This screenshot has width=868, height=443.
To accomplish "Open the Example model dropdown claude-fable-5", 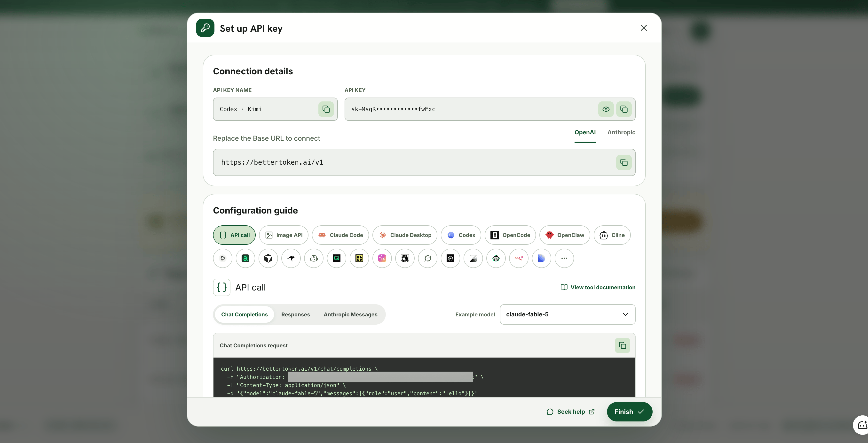I will (x=568, y=314).
